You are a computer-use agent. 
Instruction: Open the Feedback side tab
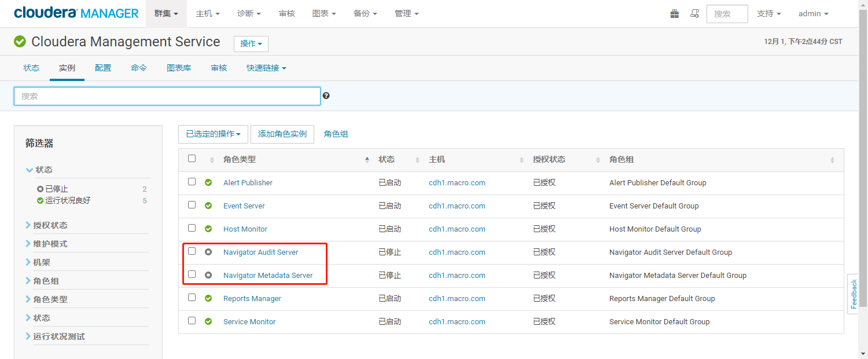(x=853, y=294)
